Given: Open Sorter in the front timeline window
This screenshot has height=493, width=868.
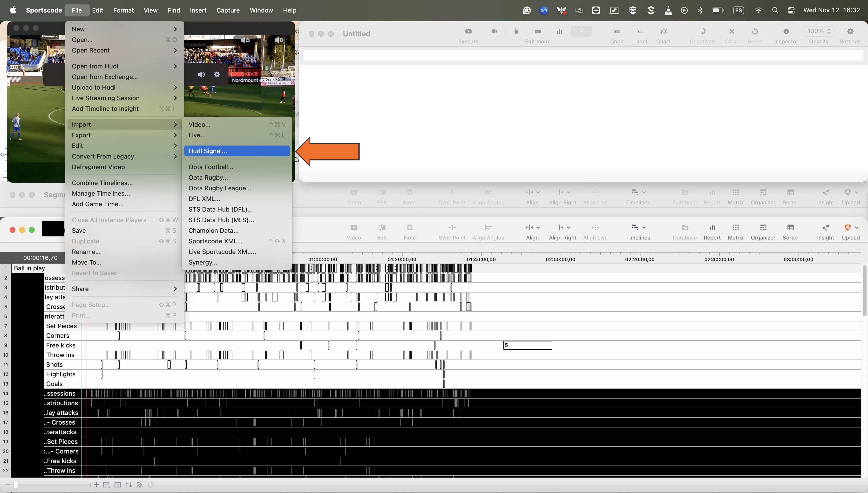Looking at the screenshot, I should tap(790, 232).
